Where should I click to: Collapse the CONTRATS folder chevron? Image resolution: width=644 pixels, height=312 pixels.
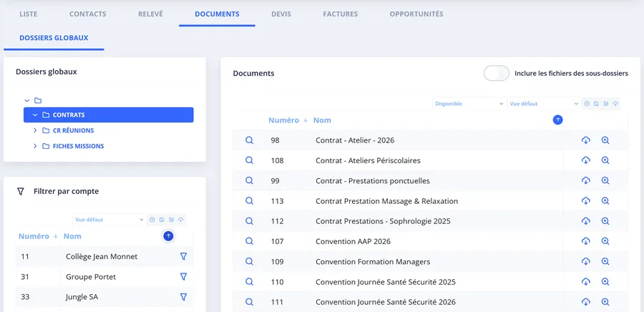35,115
